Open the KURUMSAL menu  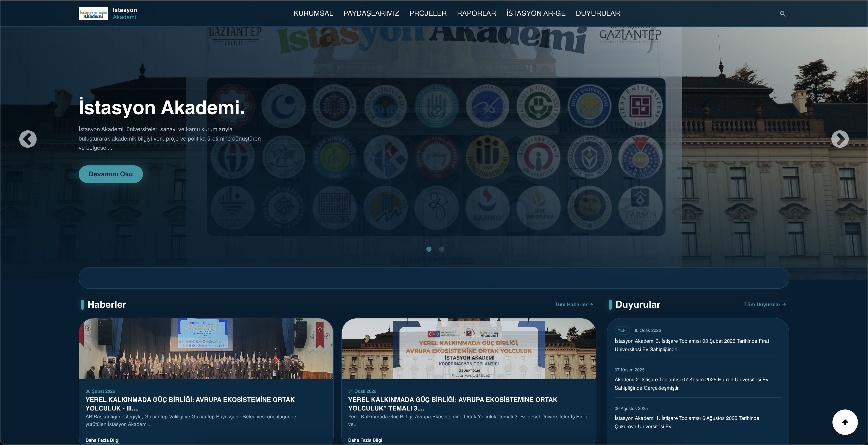313,13
